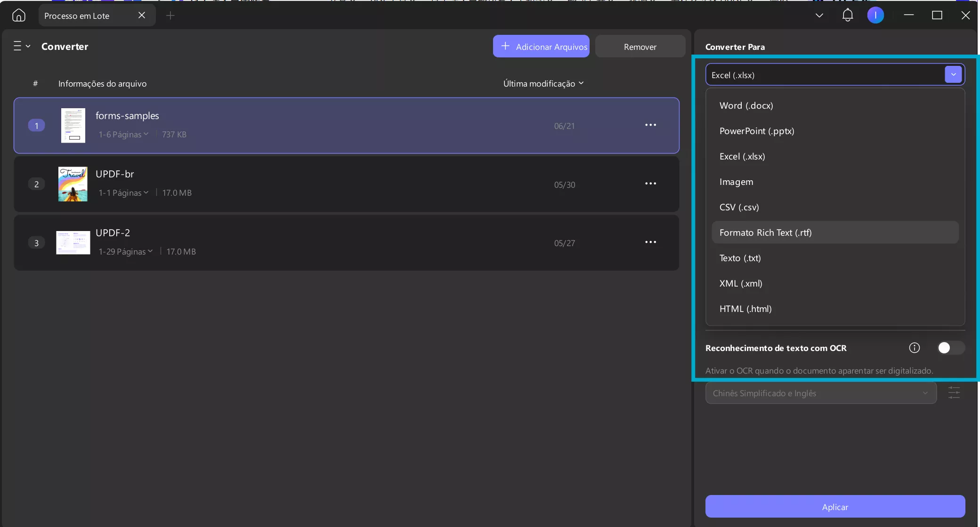Open the user profile avatar
The width and height of the screenshot is (980, 527).
pos(875,16)
